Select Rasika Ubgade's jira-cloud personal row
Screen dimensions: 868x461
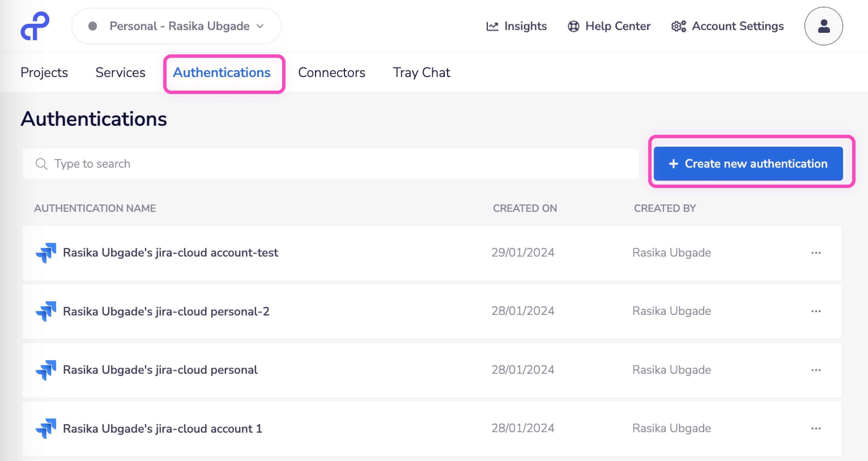160,370
